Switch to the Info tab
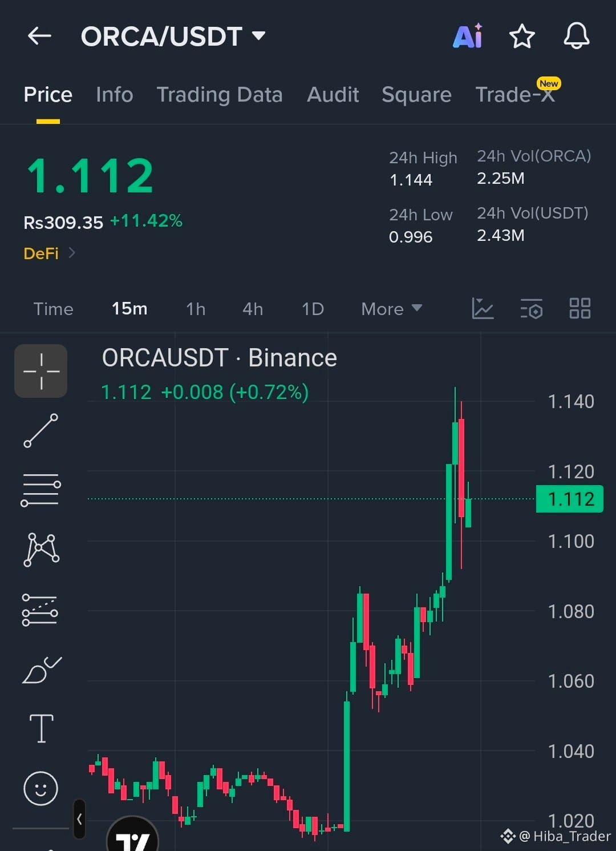This screenshot has height=851, width=616. point(115,95)
